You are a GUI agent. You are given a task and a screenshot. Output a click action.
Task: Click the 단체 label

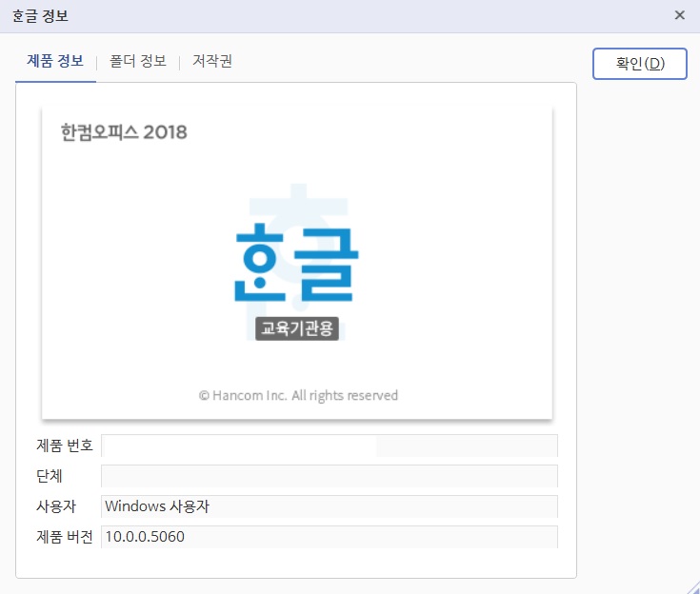[50, 476]
